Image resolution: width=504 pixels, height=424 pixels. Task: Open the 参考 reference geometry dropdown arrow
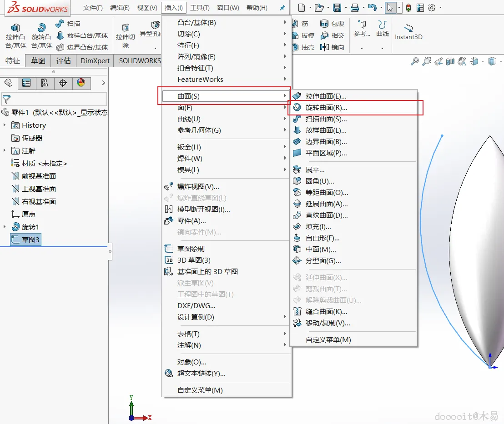click(362, 48)
